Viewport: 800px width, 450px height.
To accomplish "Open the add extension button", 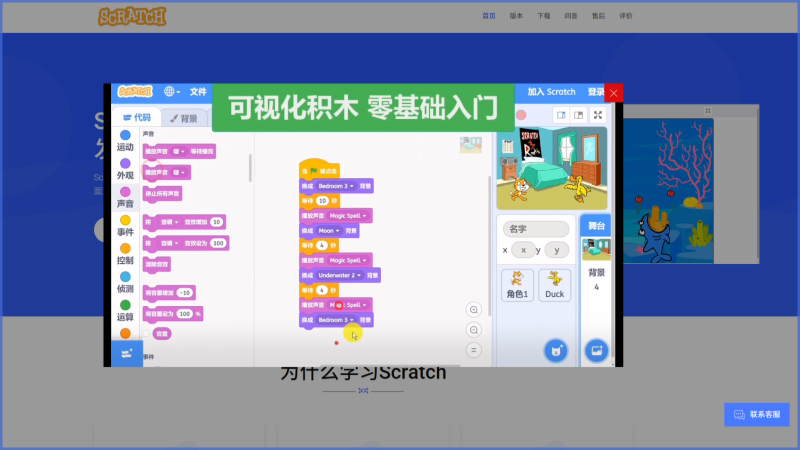I will point(127,354).
